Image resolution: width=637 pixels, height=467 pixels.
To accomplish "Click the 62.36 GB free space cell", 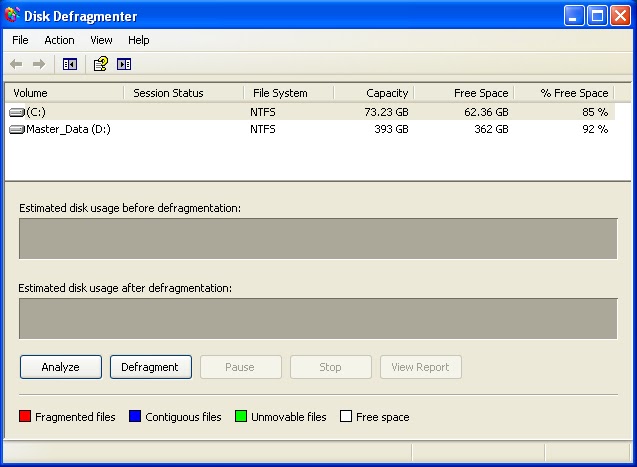I will (486, 112).
